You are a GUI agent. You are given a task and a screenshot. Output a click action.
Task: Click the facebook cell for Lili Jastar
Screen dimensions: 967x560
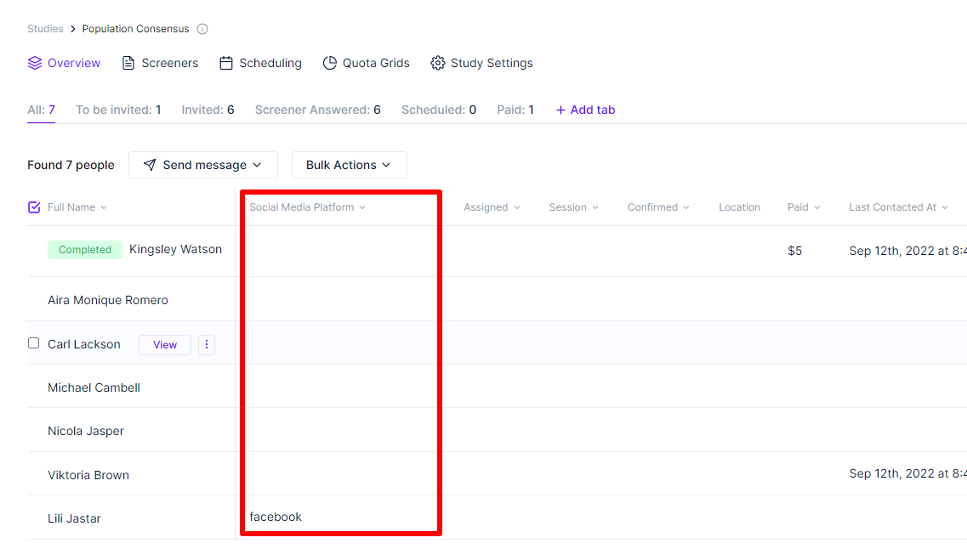(276, 517)
